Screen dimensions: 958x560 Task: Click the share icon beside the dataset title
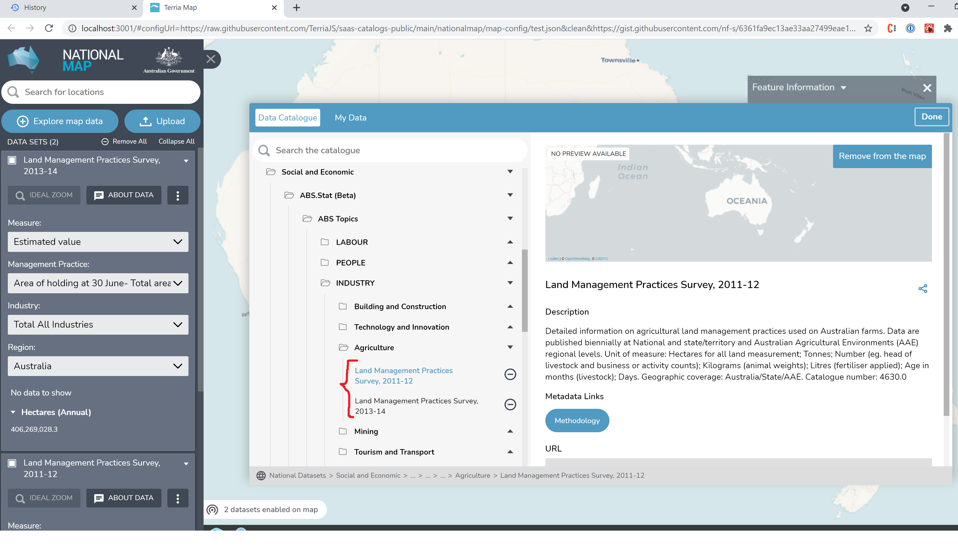click(923, 288)
